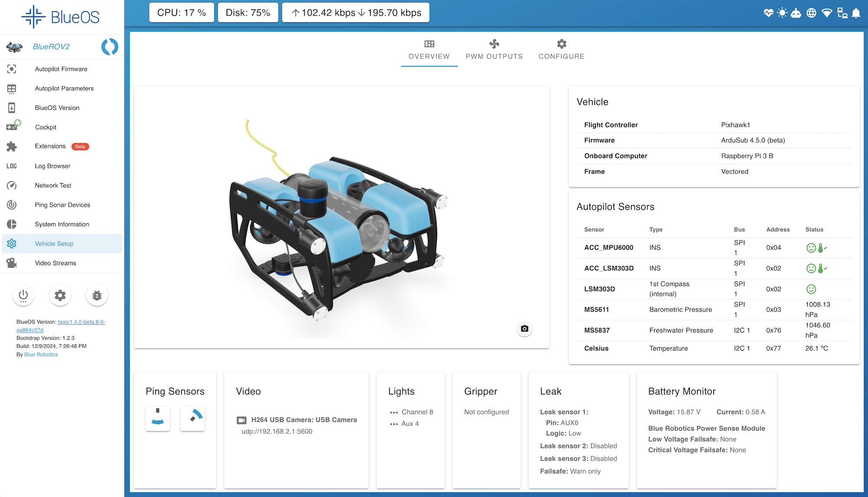Open the Ping1D sonar sensor icon
Screen dimensions: 868x497
tap(158, 418)
